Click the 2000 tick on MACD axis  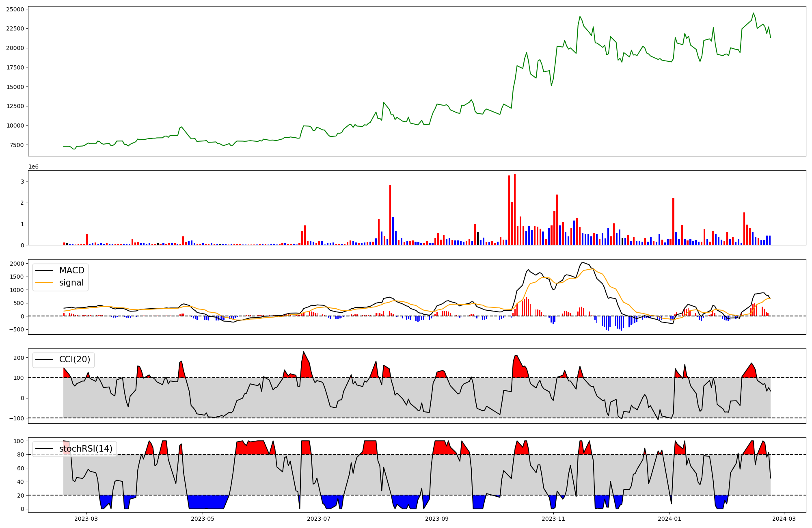(x=16, y=264)
